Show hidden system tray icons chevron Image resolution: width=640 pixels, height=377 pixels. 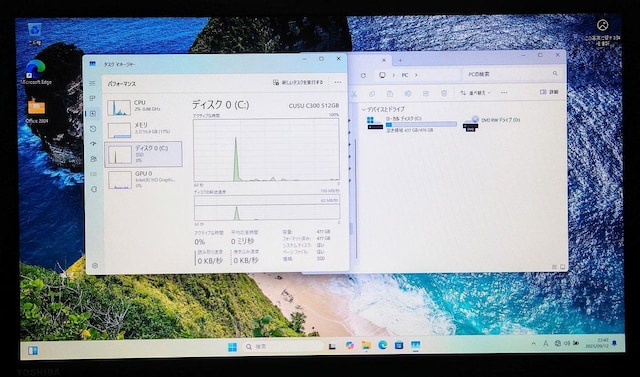point(533,344)
